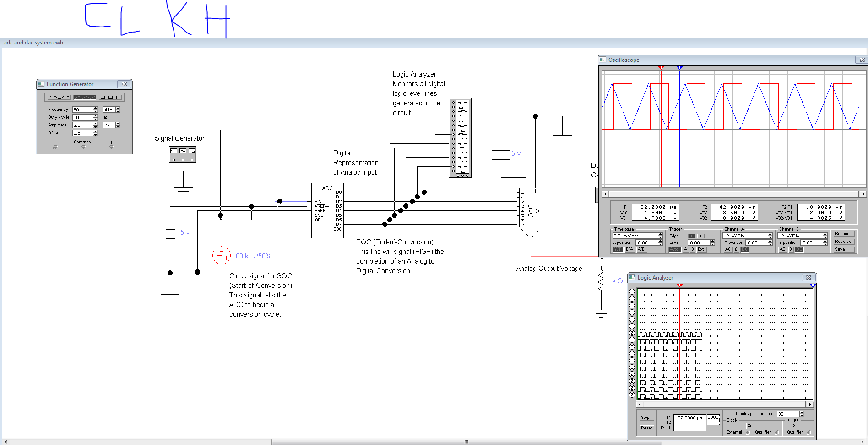Change the V amplitude unit stepper

[118, 125]
